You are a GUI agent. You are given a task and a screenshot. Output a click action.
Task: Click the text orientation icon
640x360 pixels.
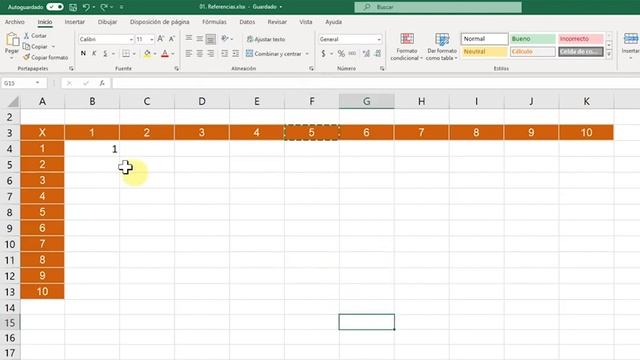click(x=225, y=39)
